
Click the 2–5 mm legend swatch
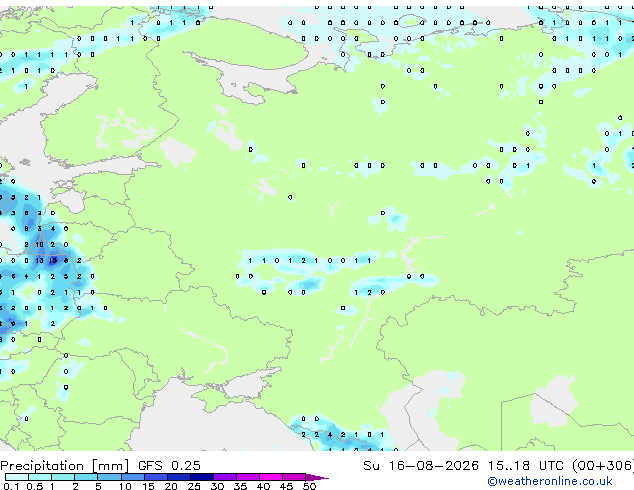(x=86, y=477)
